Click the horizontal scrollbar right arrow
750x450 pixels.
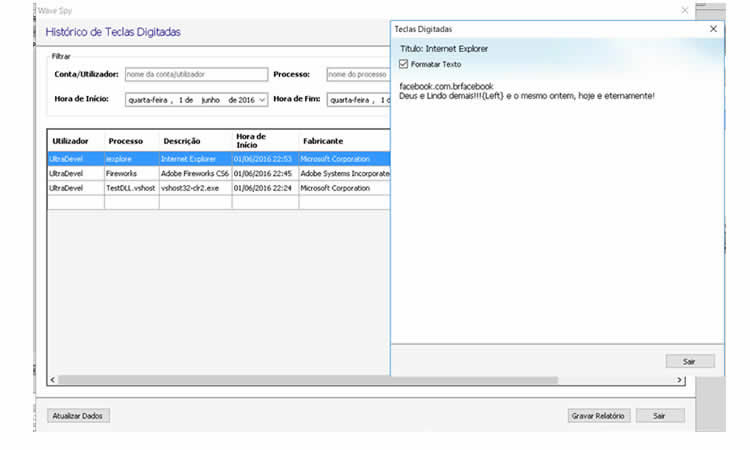click(680, 380)
